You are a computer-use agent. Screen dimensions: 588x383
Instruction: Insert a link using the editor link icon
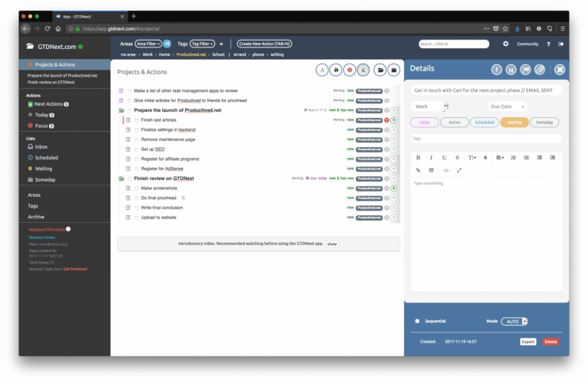click(x=418, y=170)
